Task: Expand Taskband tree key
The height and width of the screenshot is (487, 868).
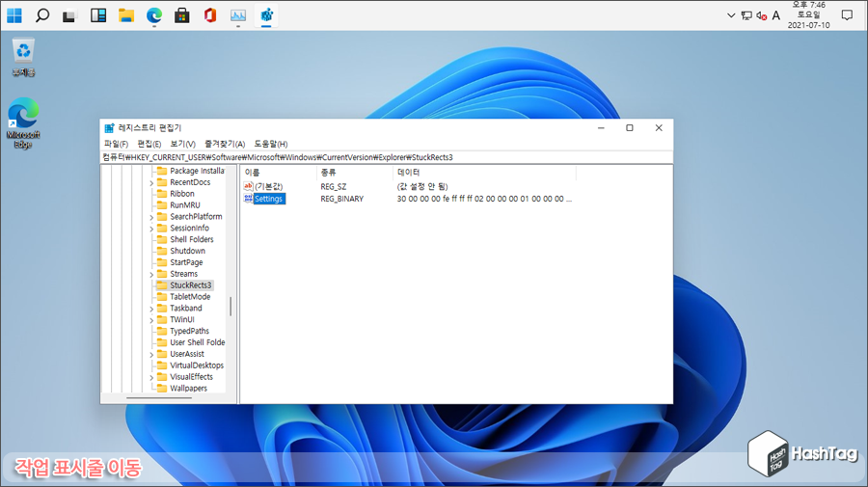Action: [151, 309]
